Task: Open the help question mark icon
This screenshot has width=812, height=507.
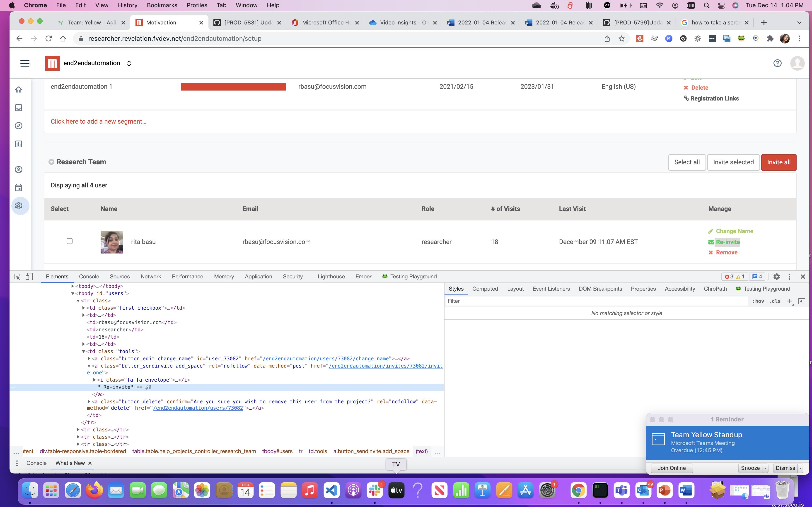Action: 777,63
